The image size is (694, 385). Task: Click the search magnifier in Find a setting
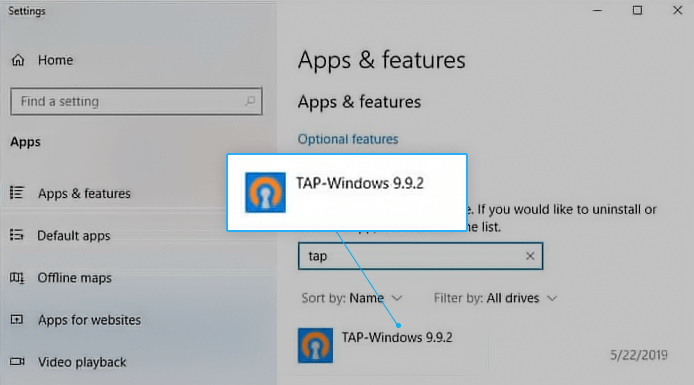click(x=250, y=101)
